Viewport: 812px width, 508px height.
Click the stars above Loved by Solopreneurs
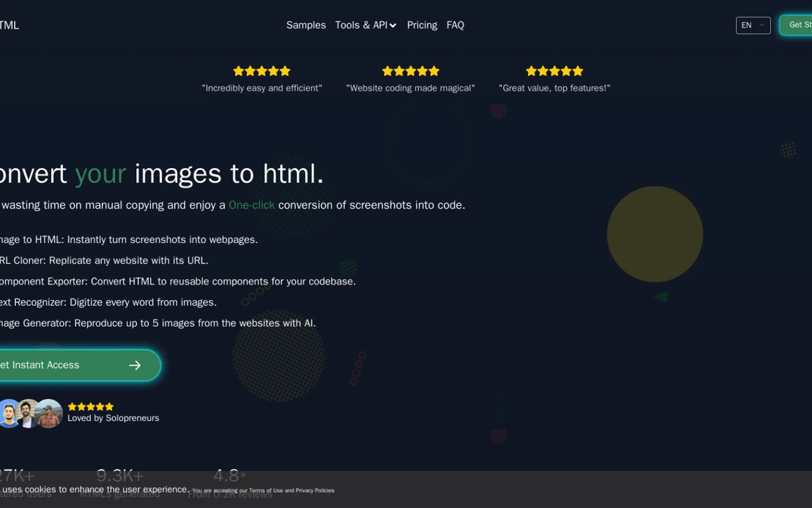pyautogui.click(x=90, y=407)
